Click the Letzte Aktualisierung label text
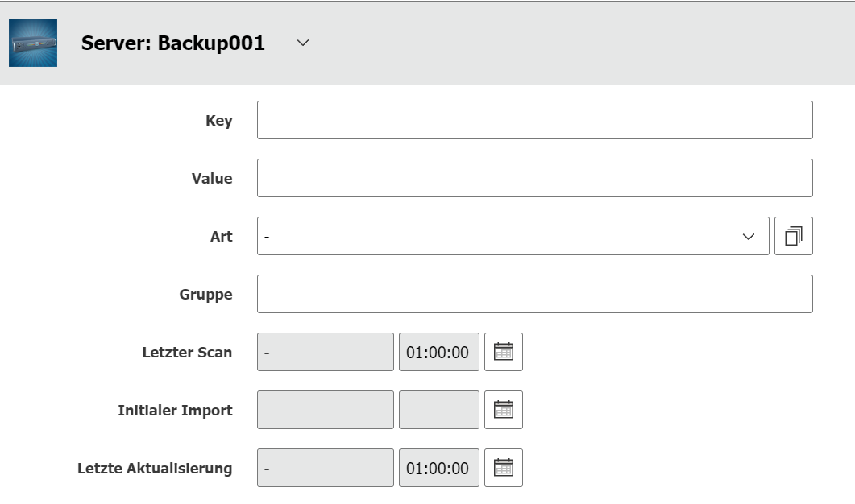This screenshot has height=504, width=855. click(155, 469)
